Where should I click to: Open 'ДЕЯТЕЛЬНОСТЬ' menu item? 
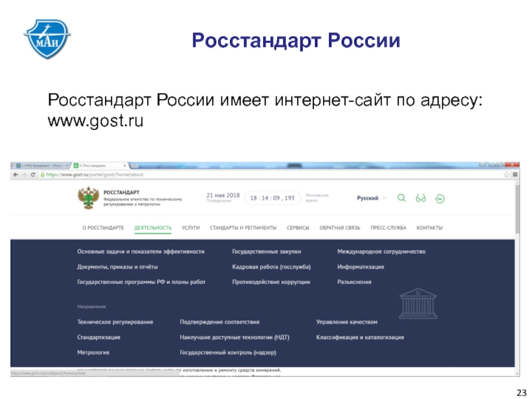pos(153,228)
